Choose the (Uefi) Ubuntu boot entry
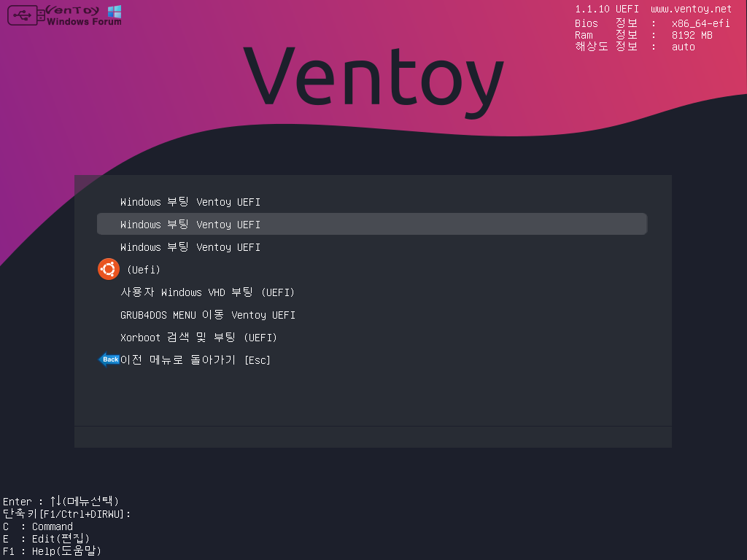This screenshot has height=560, width=747. click(144, 270)
